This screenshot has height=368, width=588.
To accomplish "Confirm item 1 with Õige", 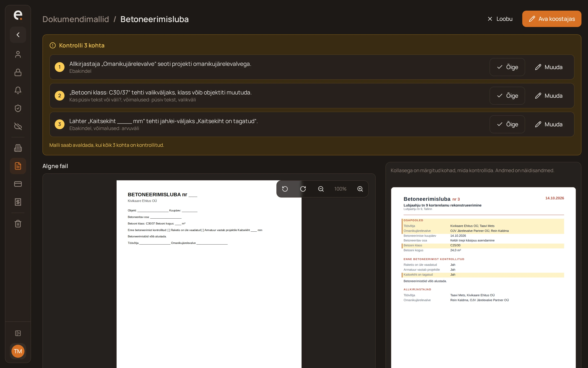I will click(x=507, y=67).
